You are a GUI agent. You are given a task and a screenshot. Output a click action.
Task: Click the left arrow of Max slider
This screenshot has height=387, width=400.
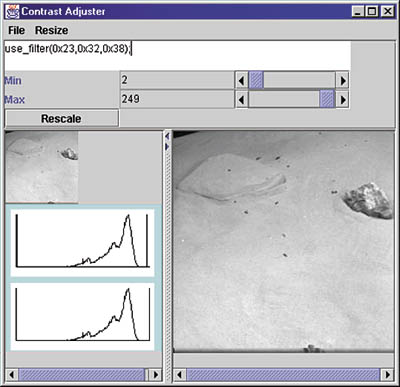click(242, 99)
